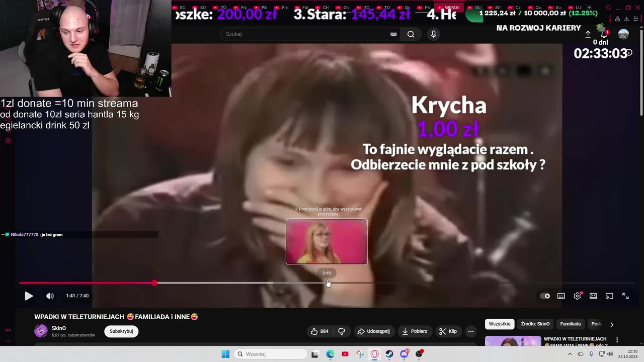Share the video via Udostępnij
The width and height of the screenshot is (644, 362).
tap(373, 331)
